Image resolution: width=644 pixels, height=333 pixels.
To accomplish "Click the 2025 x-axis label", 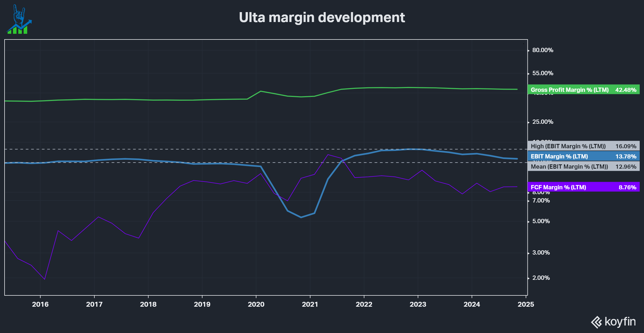I will (x=526, y=304).
